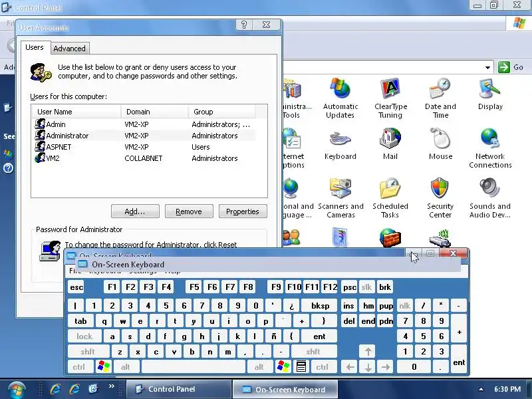Viewport: 532px width, 399px height.
Task: Click the space bar on keyboard
Action: tap(194, 367)
